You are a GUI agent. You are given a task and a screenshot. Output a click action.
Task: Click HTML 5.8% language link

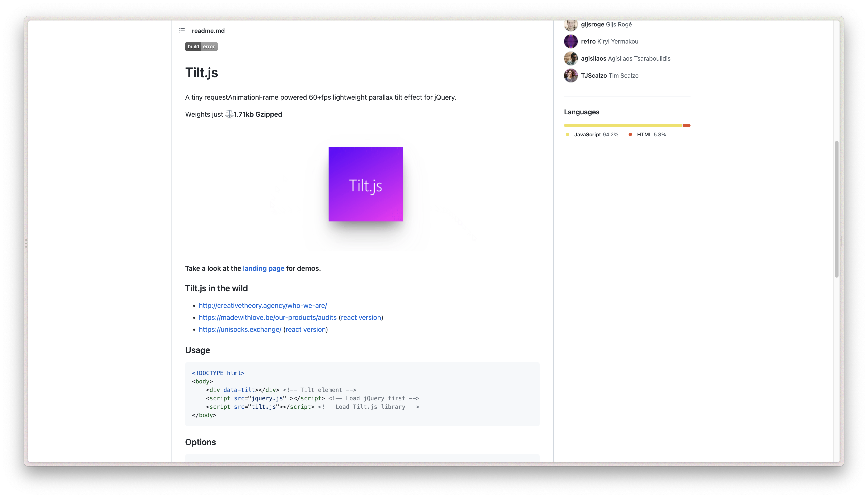[651, 134]
